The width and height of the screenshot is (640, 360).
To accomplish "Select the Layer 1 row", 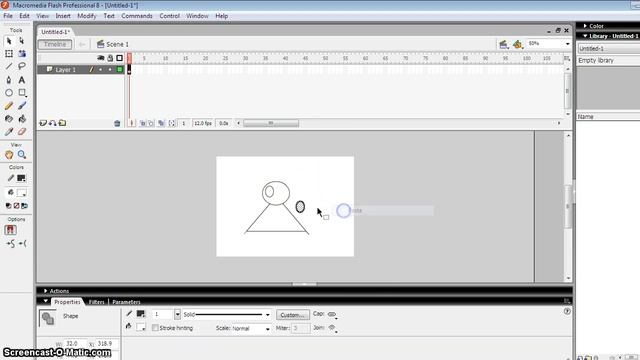I will click(x=80, y=70).
